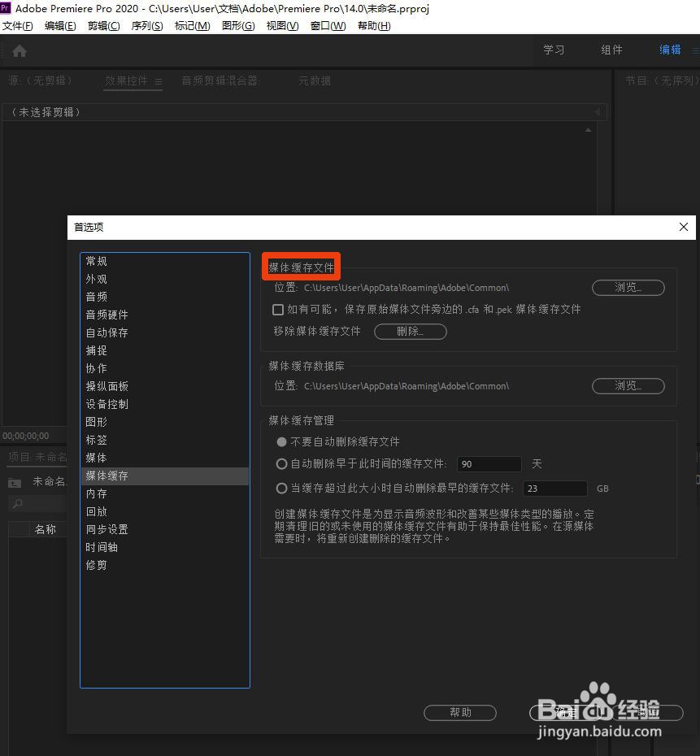This screenshot has height=756, width=700.
Task: Select Collaboration (协作) category
Action: [x=165, y=368]
